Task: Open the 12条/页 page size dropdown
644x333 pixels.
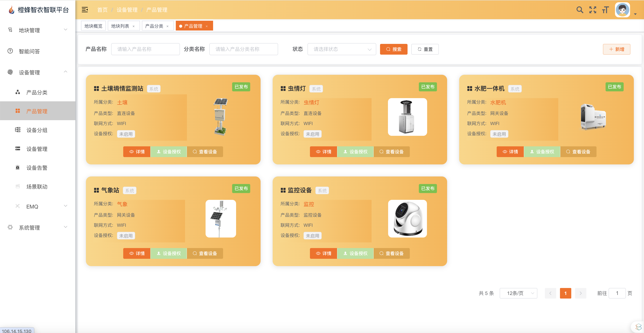Action: [x=519, y=293]
